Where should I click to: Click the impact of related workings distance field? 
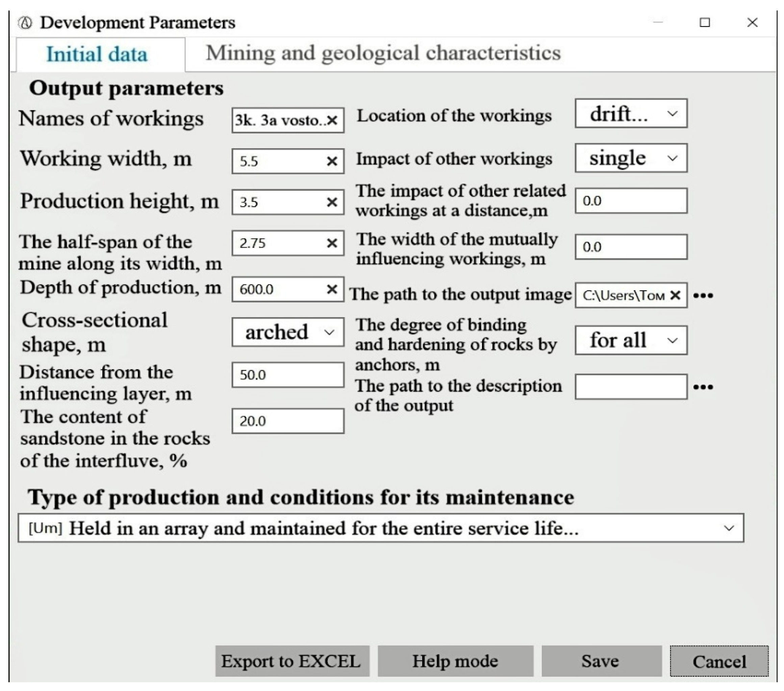(631, 201)
